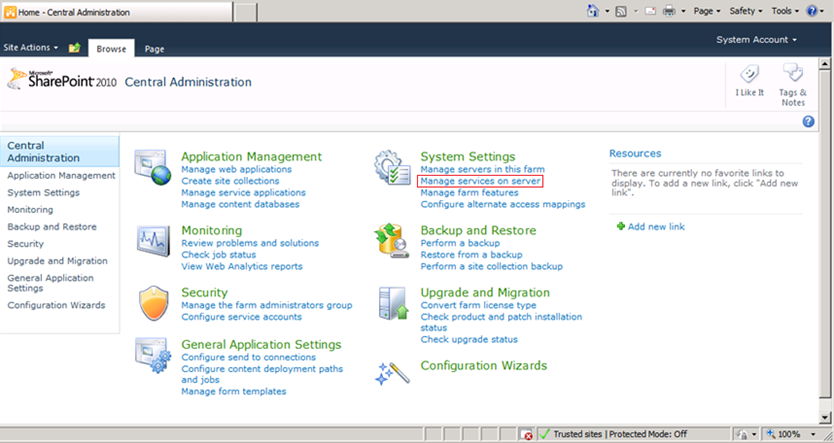Open Manage services on server link
Viewport: 834px width, 443px height.
pos(481,182)
